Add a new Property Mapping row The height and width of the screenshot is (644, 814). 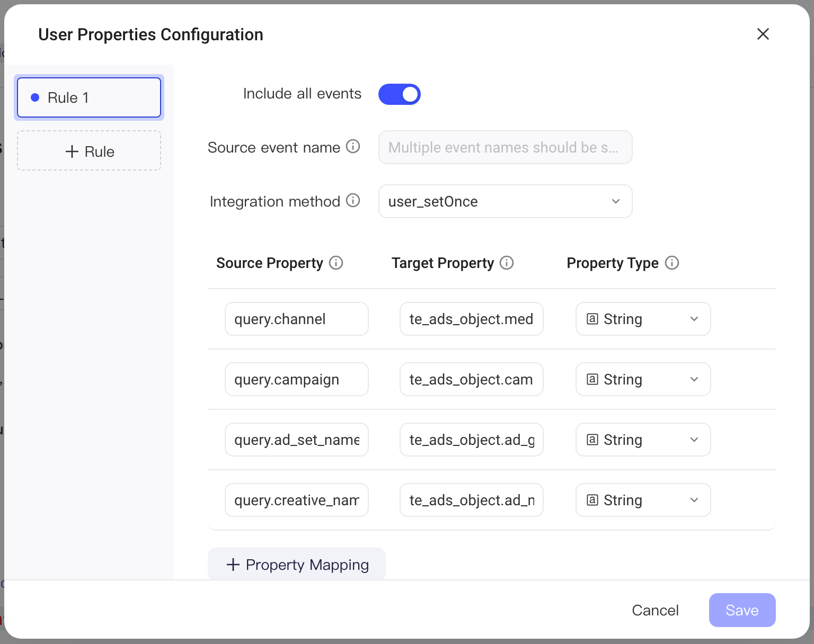click(297, 564)
